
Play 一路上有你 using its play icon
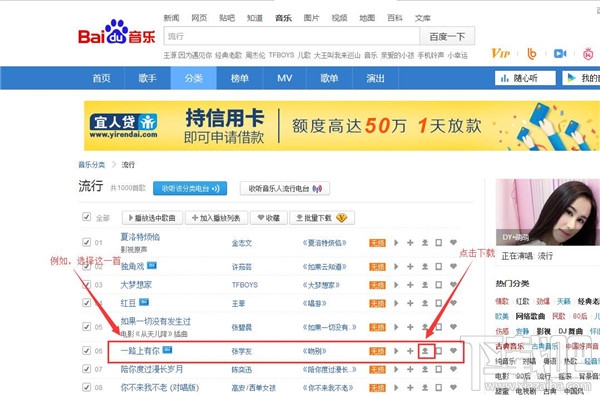pyautogui.click(x=396, y=350)
